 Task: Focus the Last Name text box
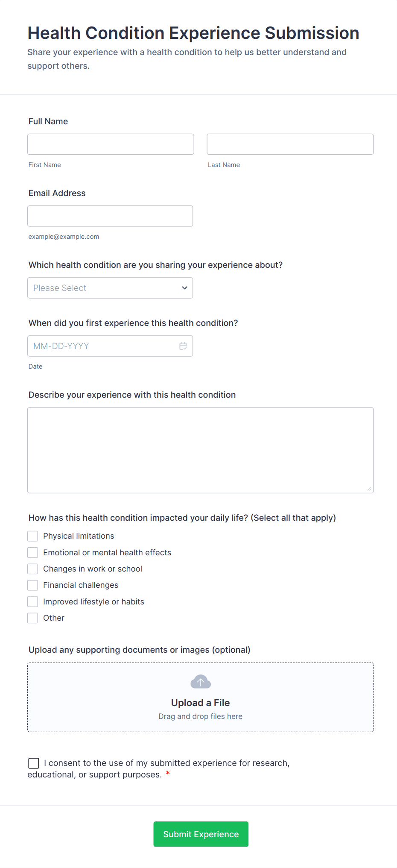point(290,144)
